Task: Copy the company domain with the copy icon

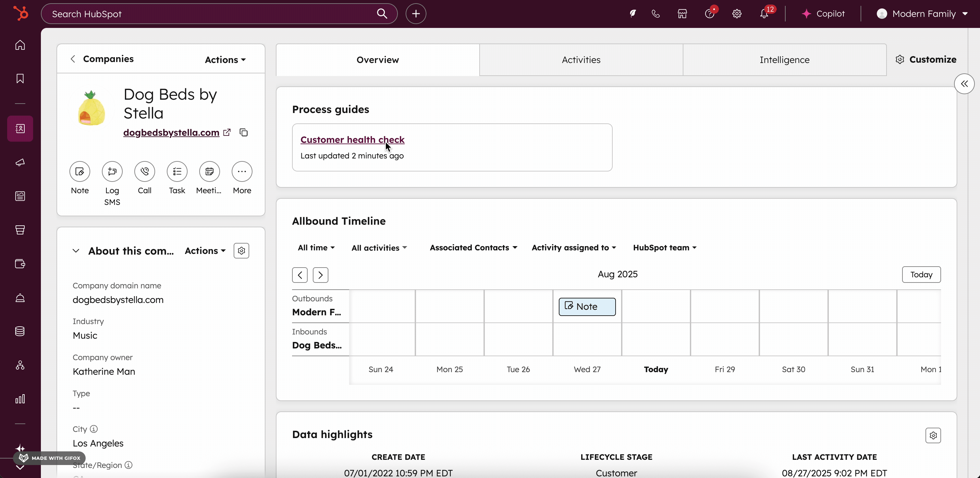Action: [x=243, y=132]
